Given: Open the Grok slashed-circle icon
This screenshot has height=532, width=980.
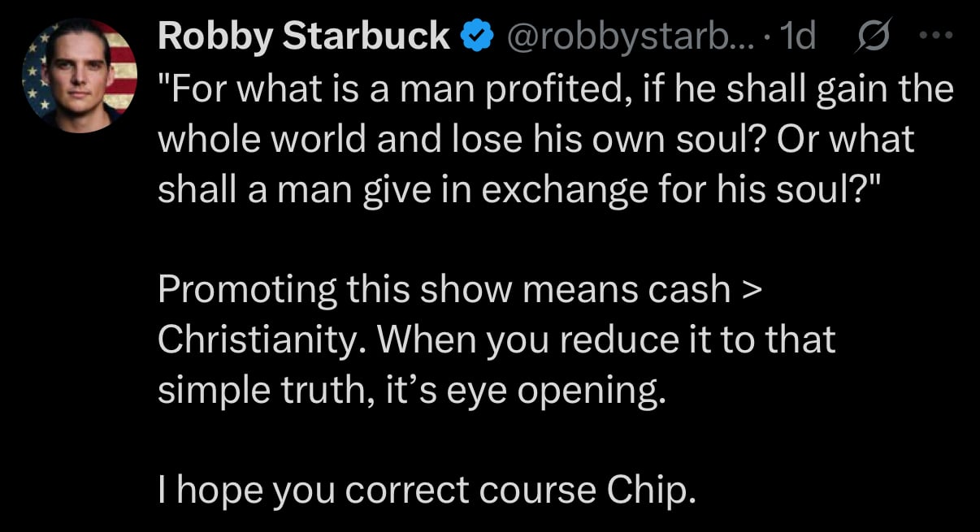Looking at the screenshot, I should coord(874,37).
